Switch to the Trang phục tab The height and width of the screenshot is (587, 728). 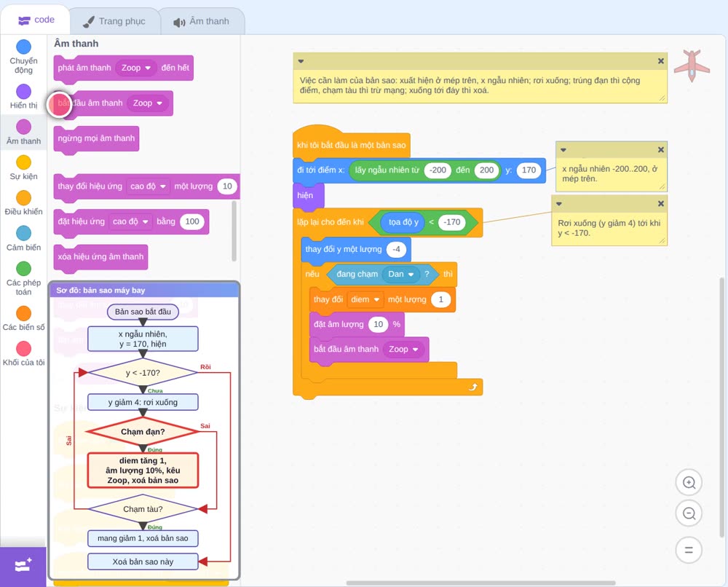point(114,21)
